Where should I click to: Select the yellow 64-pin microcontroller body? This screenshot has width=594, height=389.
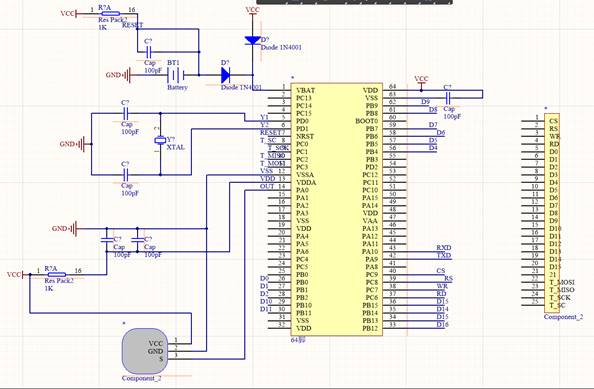point(337,209)
